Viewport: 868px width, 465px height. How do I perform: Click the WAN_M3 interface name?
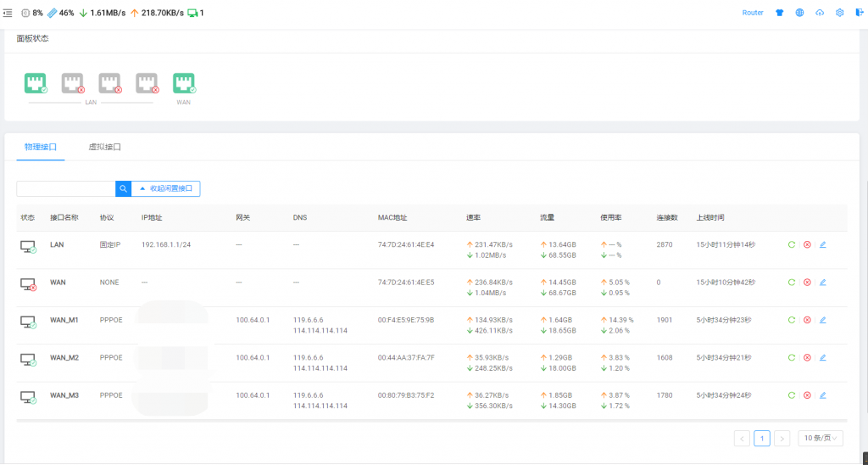click(x=64, y=395)
